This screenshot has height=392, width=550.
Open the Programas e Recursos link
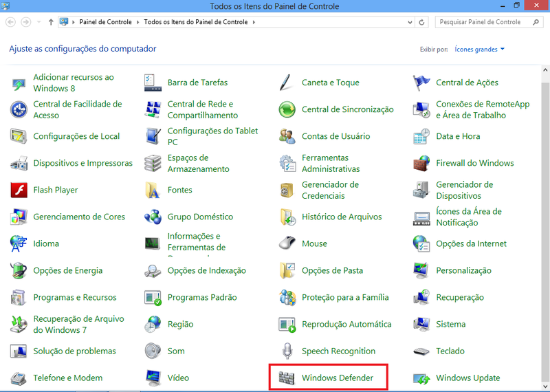(x=74, y=298)
